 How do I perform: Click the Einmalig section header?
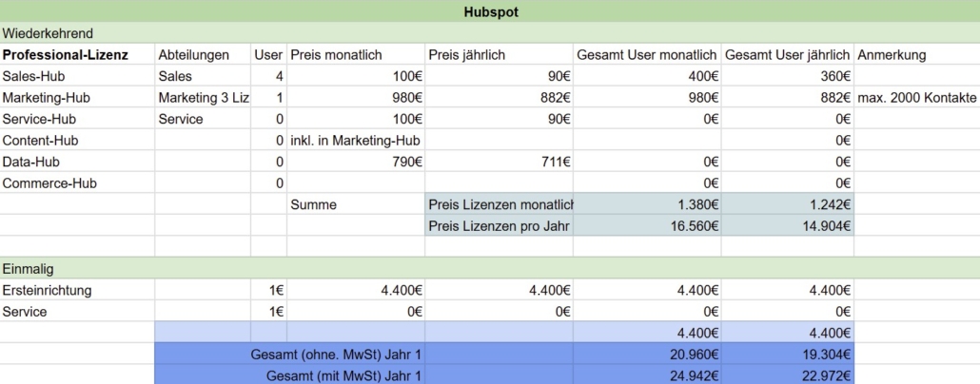29,269
